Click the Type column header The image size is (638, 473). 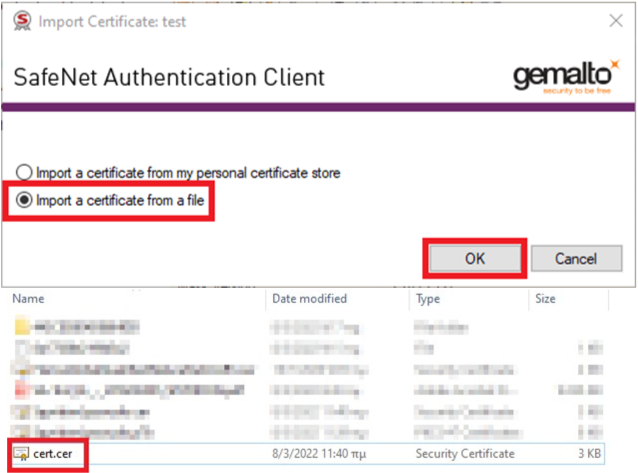pos(431,298)
